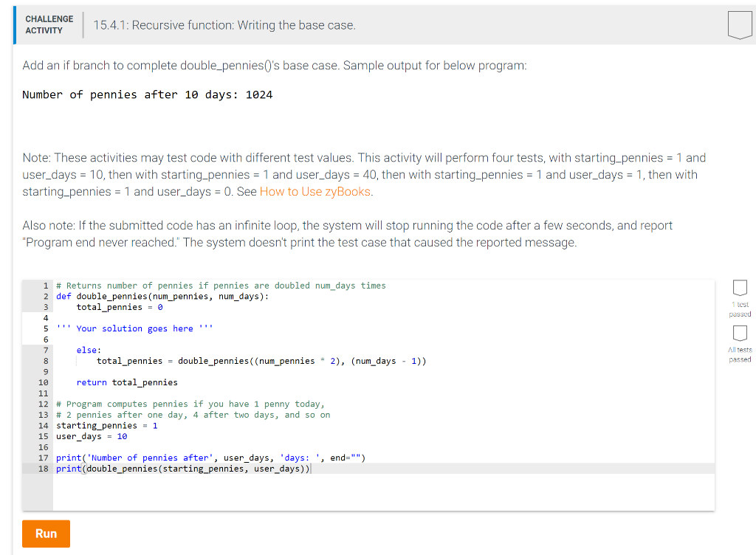Click 'total_pennies = 0' on line 3
The height and width of the screenshot is (555, 756).
pos(119,307)
